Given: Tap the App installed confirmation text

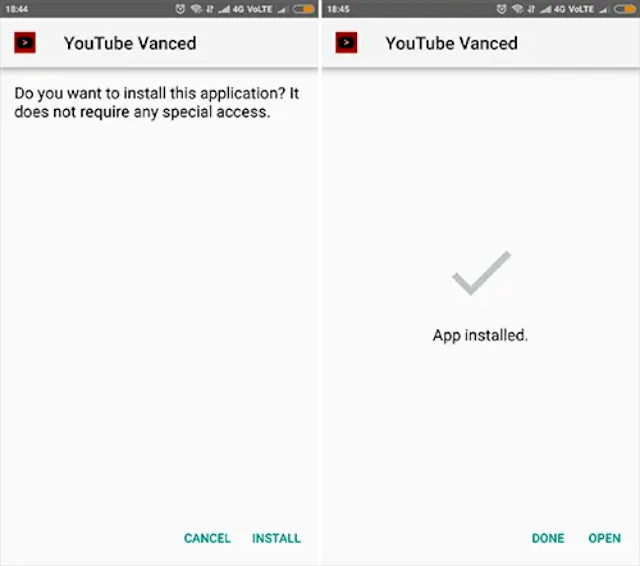Looking at the screenshot, I should (480, 335).
